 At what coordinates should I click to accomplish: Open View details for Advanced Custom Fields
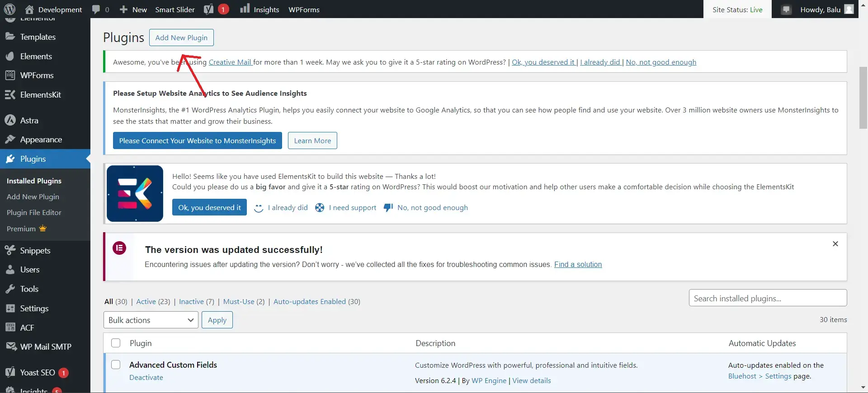click(x=532, y=381)
